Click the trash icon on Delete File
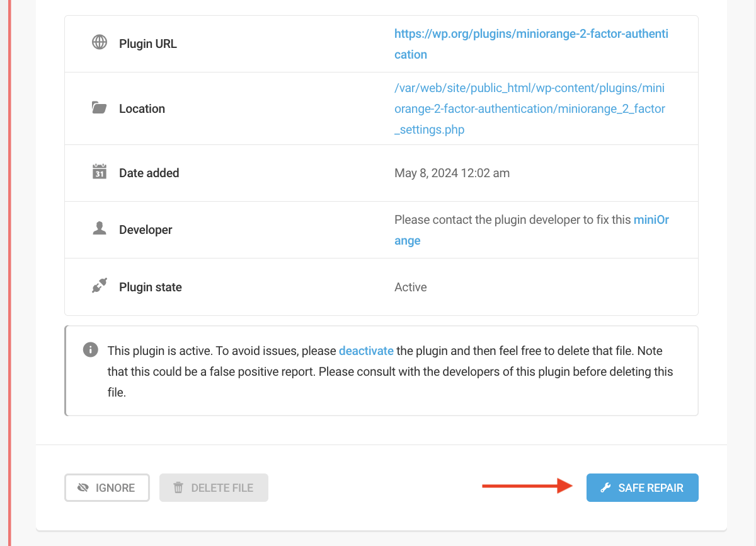The height and width of the screenshot is (546, 756). coord(178,487)
